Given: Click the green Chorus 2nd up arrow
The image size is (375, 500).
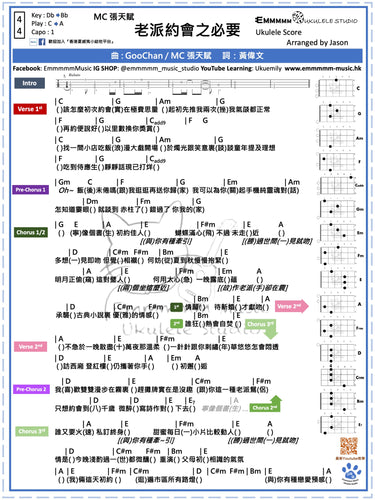Looking at the screenshot, I should 266,404.
